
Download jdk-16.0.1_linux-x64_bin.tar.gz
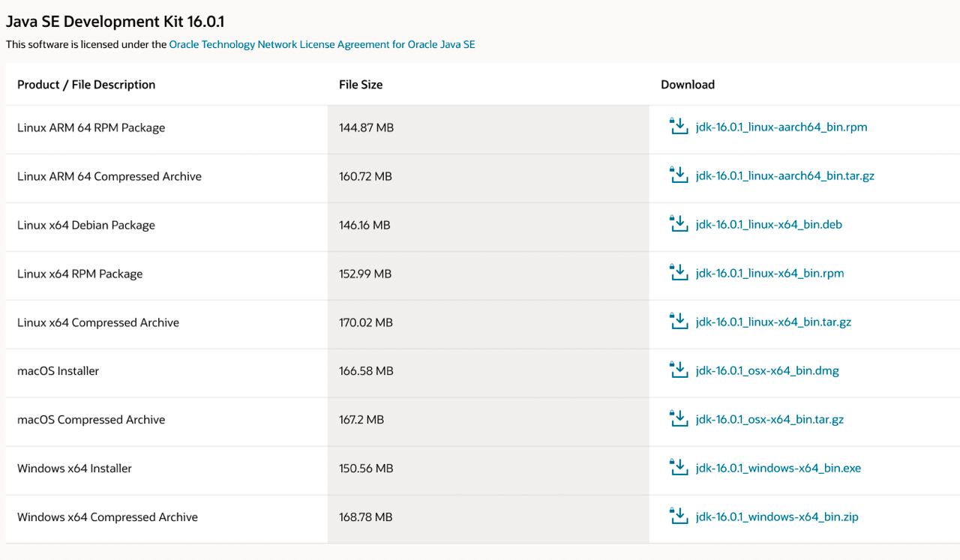click(773, 322)
